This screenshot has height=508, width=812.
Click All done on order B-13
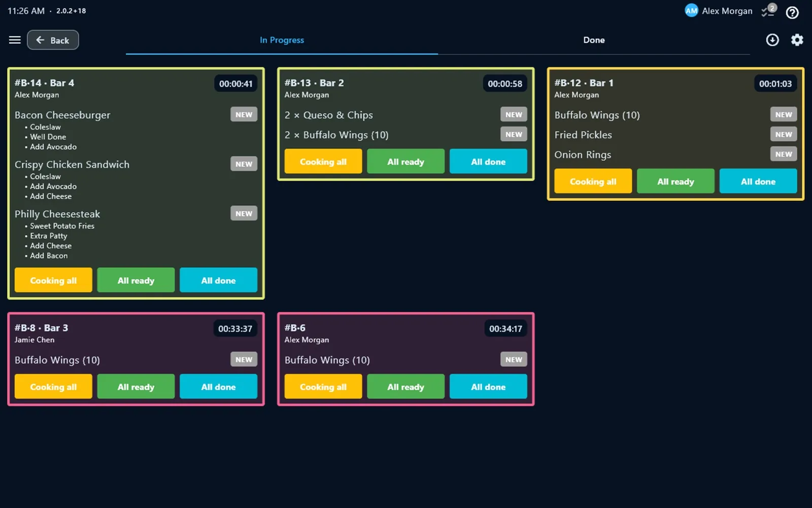pos(488,162)
